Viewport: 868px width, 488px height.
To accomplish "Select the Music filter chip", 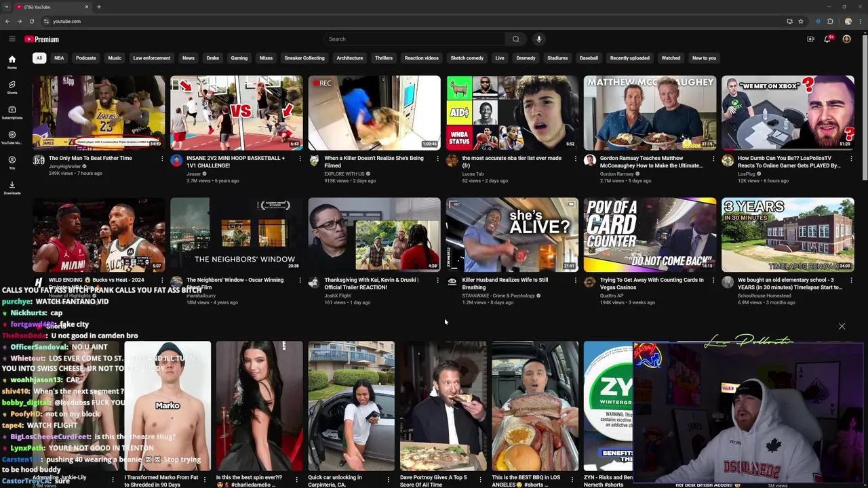I will [115, 58].
